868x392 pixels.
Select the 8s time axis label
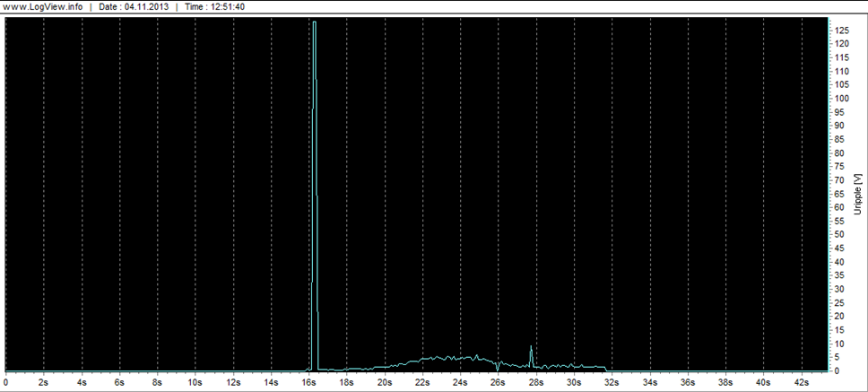pos(157,382)
